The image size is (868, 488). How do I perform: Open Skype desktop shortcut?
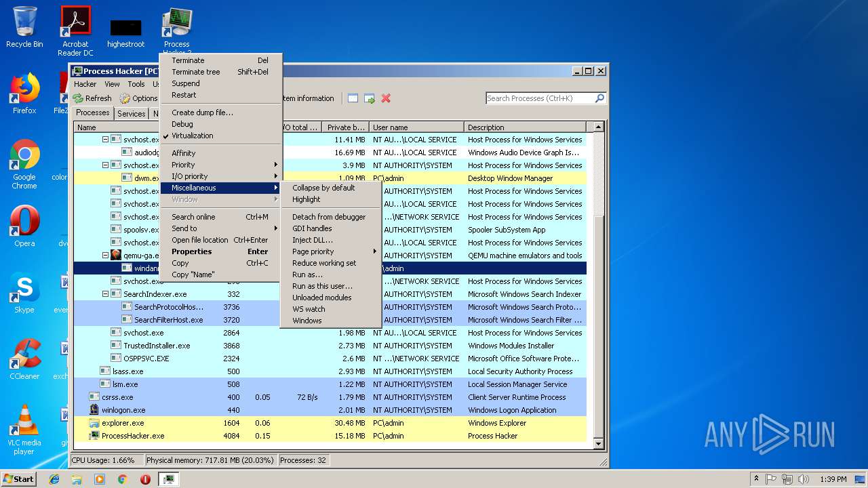(24, 293)
